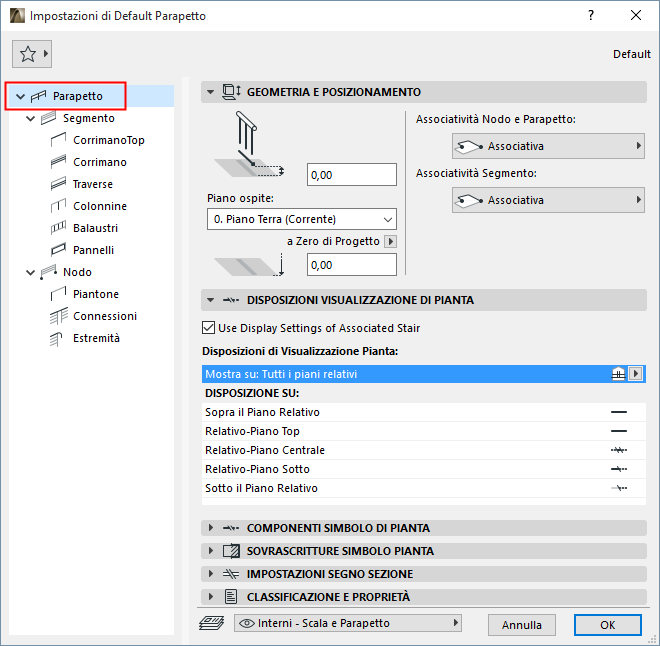Click the elevation to Project Zero field
Viewport: 660px width, 646px height.
(351, 265)
